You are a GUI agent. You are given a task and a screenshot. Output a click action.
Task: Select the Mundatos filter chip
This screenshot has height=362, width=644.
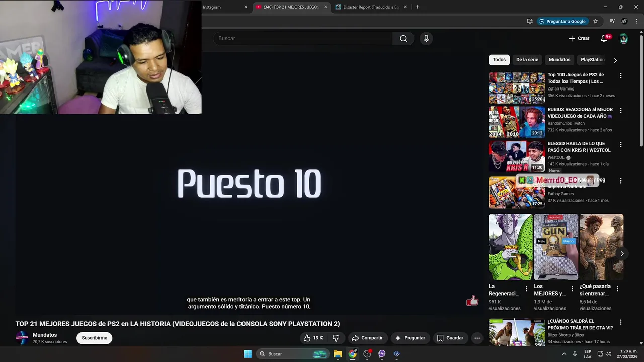(559, 60)
